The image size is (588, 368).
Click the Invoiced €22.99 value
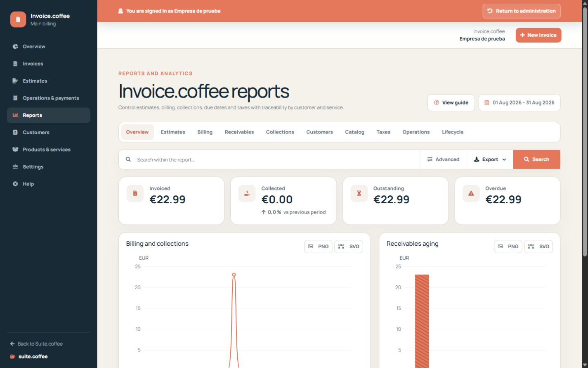click(x=168, y=199)
